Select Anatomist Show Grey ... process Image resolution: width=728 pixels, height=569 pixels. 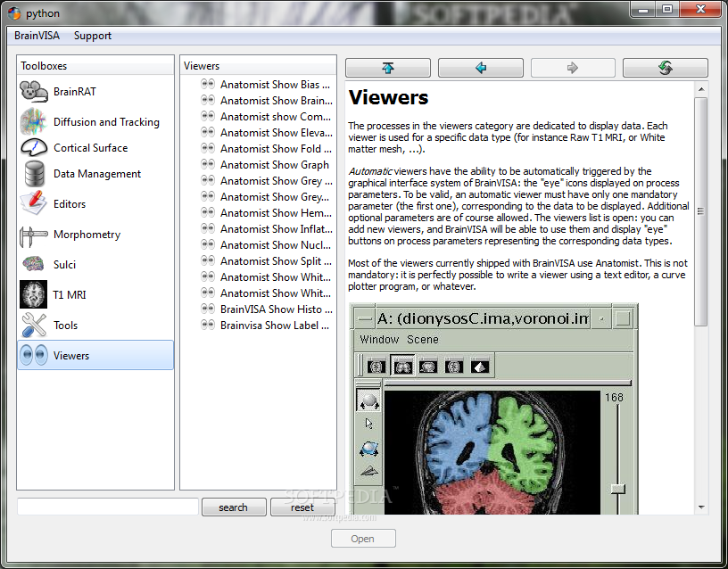(x=277, y=180)
